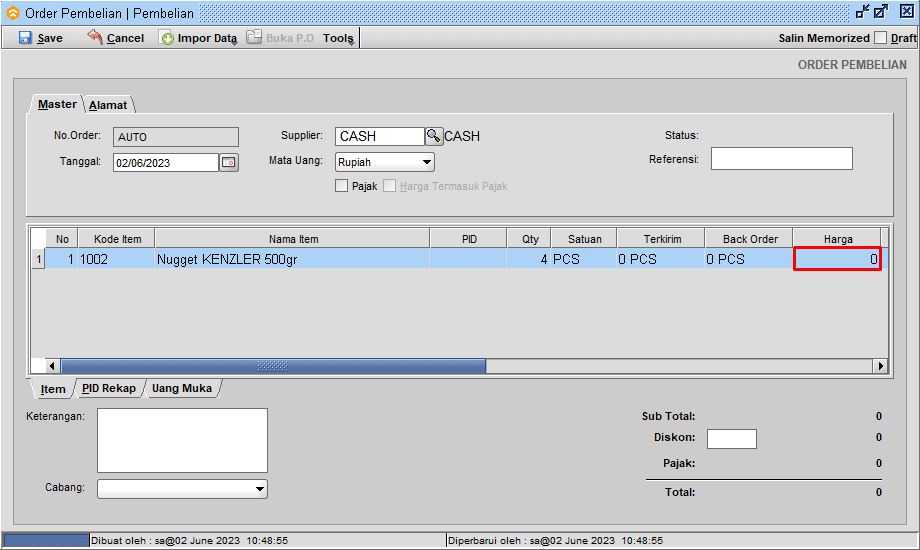The height and width of the screenshot is (550, 920).
Task: Click the Buka P.O folder icon
Action: tap(254, 37)
